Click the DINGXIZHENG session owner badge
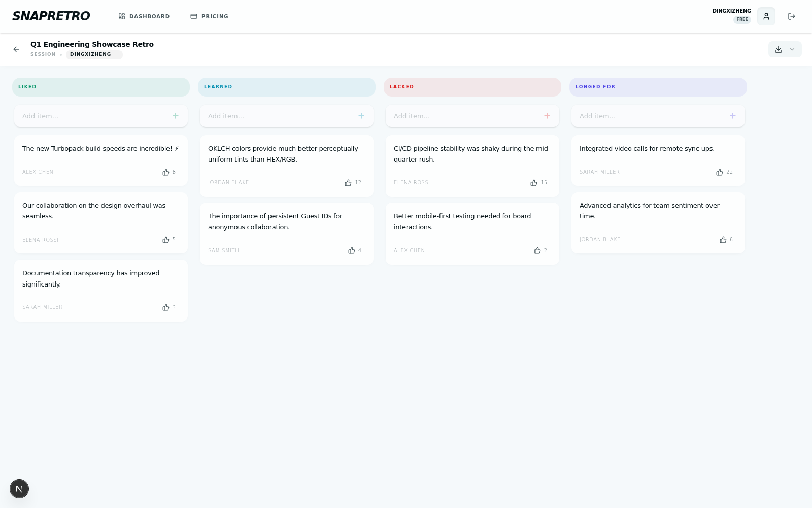812x508 pixels. (90, 54)
